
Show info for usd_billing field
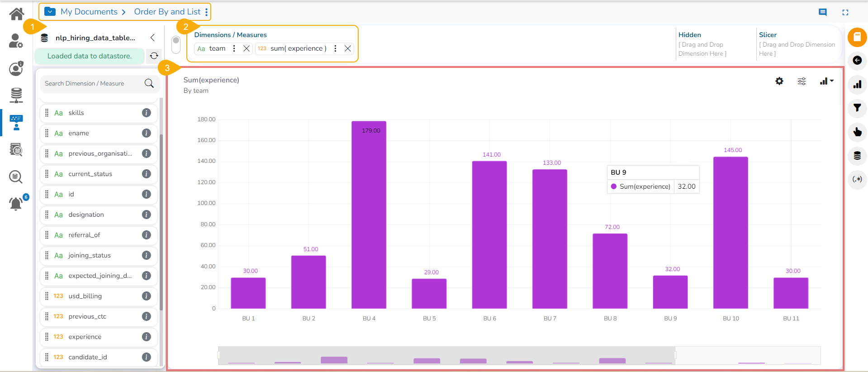147,296
